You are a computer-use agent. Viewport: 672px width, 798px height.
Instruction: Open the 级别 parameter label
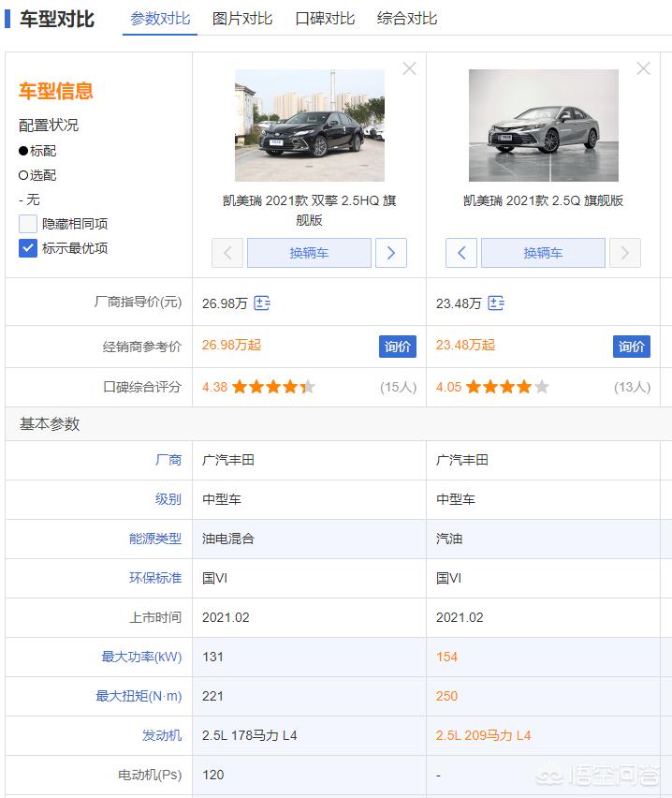(168, 499)
